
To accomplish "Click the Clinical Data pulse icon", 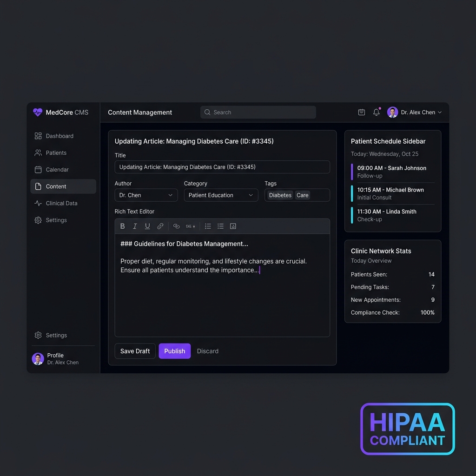I will [x=38, y=204].
